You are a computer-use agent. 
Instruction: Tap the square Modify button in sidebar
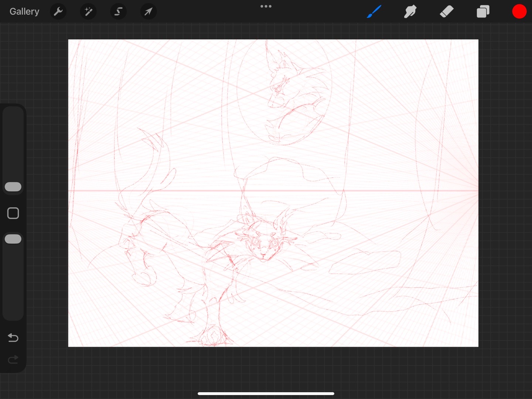click(x=13, y=213)
